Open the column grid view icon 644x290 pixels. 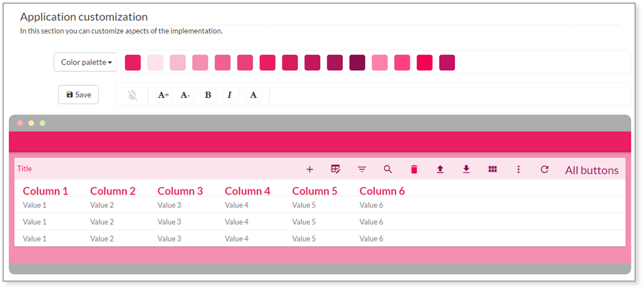[492, 169]
